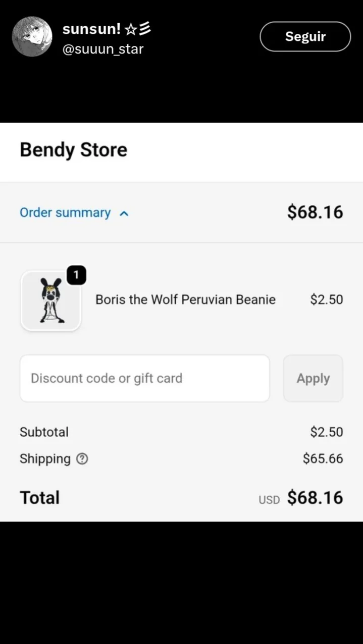This screenshot has width=363, height=644.
Task: Focus the Discount code or gift card field
Action: (144, 378)
